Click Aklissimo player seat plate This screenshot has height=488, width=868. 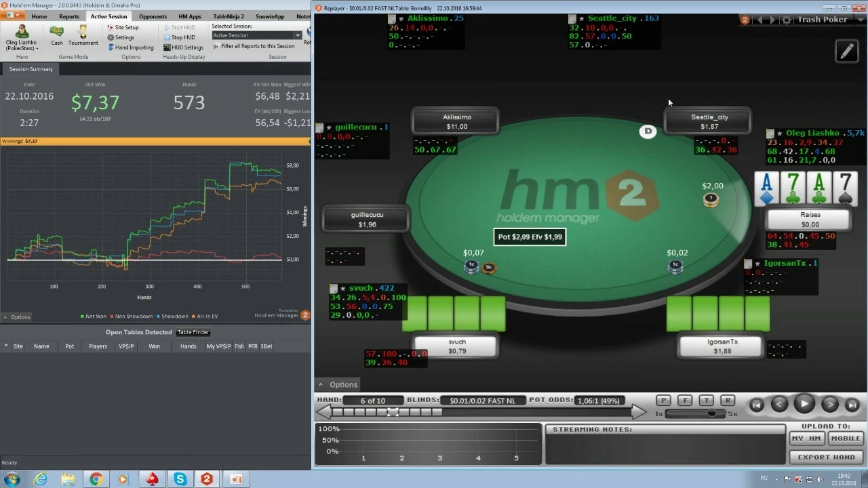click(456, 121)
